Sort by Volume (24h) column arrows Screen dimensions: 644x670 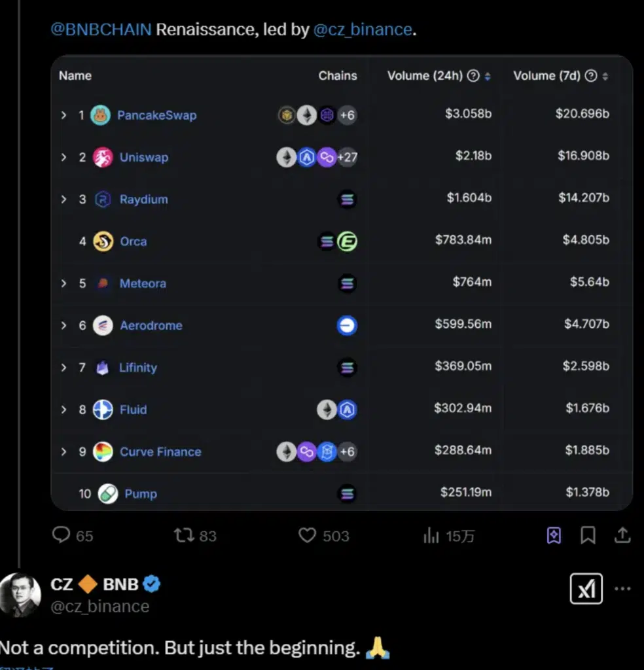pos(488,76)
